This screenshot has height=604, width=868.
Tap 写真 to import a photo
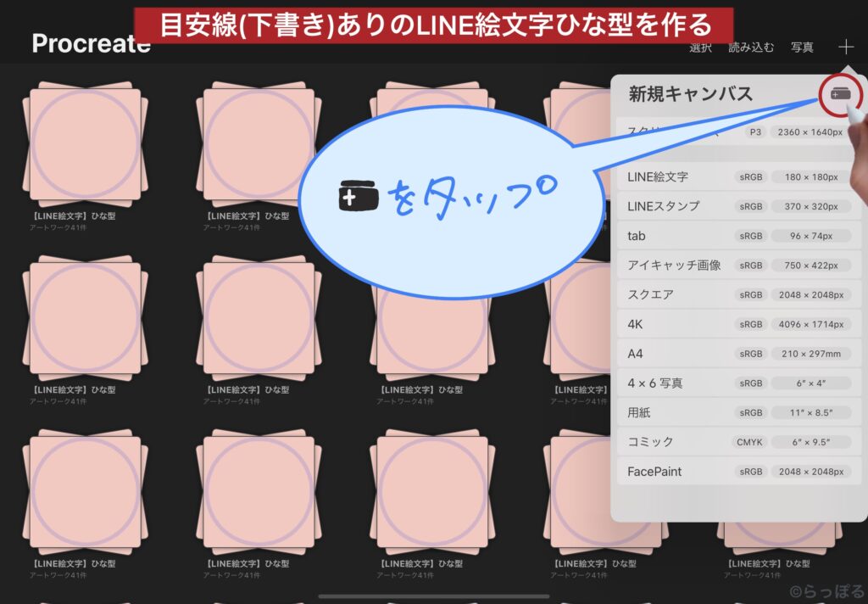point(802,48)
